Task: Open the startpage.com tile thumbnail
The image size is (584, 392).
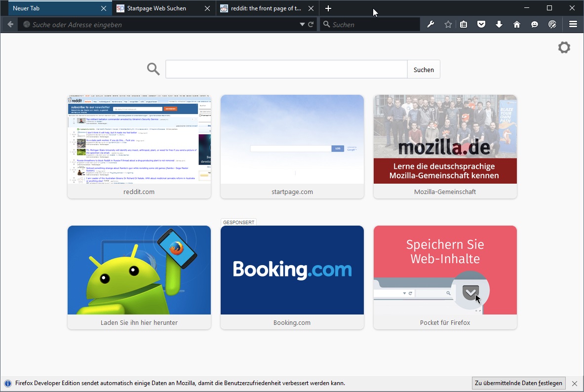Action: point(292,139)
